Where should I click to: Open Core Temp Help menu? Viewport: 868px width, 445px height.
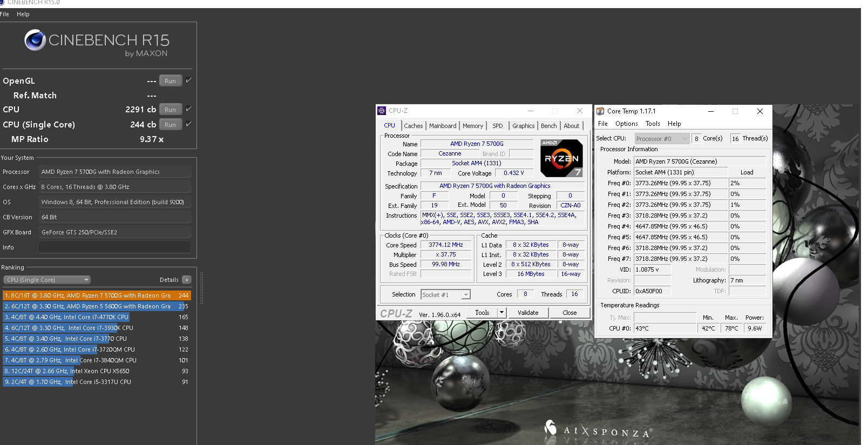674,124
